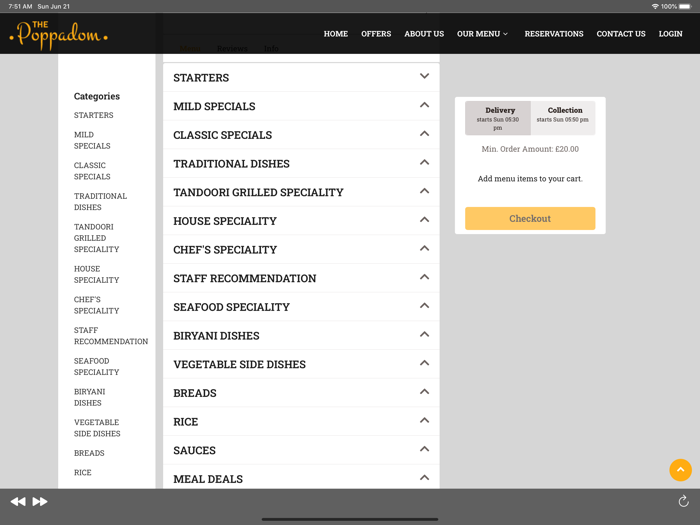The width and height of the screenshot is (700, 525).
Task: Expand the Meal Deals section
Action: pyautogui.click(x=300, y=479)
